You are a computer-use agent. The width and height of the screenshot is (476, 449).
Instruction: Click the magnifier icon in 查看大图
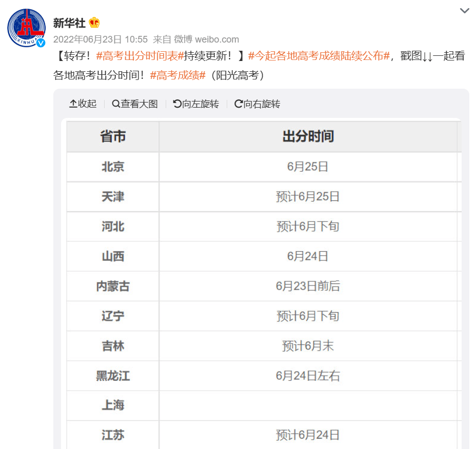point(116,104)
